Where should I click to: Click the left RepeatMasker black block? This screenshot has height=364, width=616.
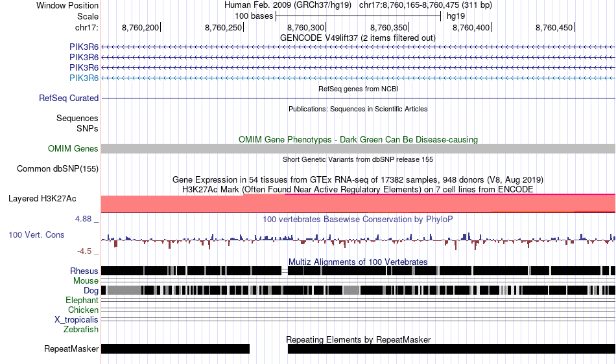point(175,348)
